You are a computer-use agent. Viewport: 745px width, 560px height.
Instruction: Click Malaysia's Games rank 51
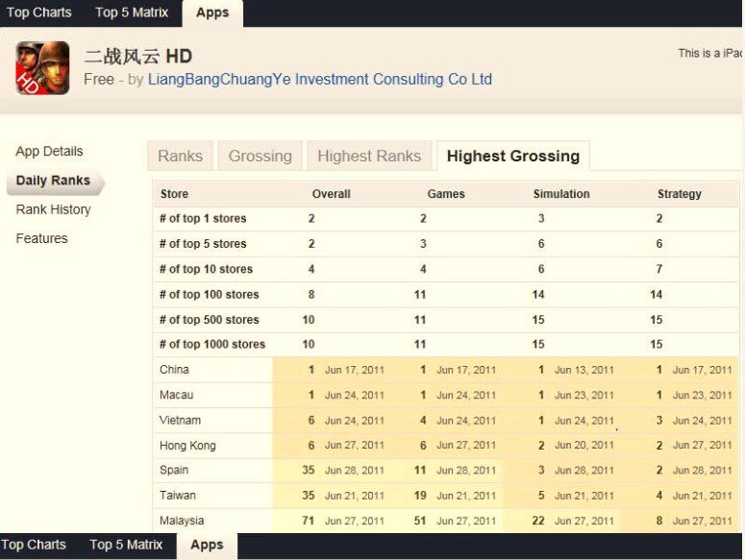420,521
